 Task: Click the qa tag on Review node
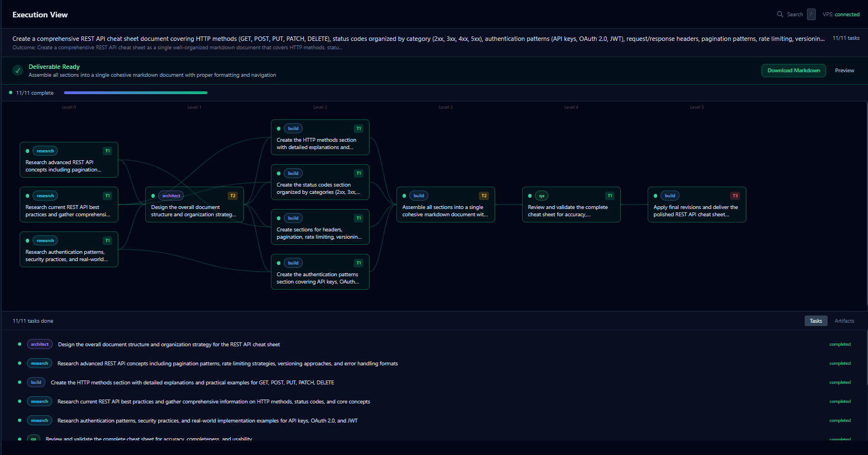click(x=542, y=196)
